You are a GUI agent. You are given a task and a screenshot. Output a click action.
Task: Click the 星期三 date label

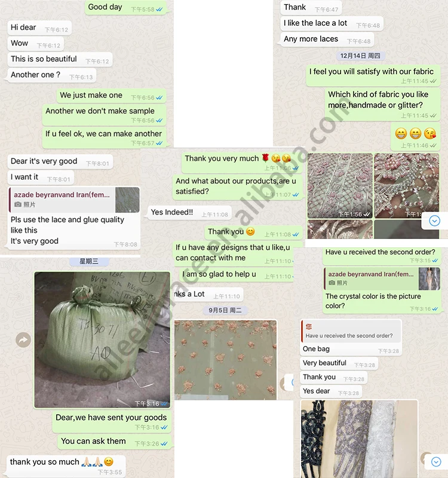pyautogui.click(x=88, y=261)
